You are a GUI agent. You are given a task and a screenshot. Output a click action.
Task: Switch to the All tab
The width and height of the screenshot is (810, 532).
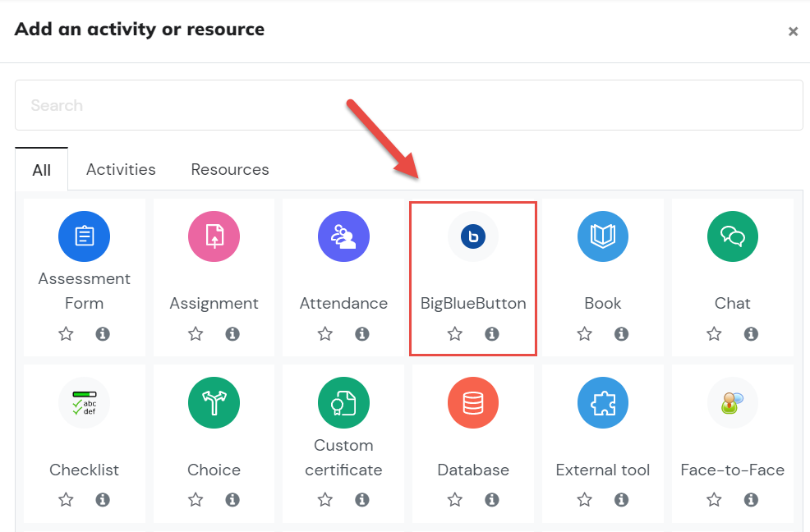coord(41,169)
